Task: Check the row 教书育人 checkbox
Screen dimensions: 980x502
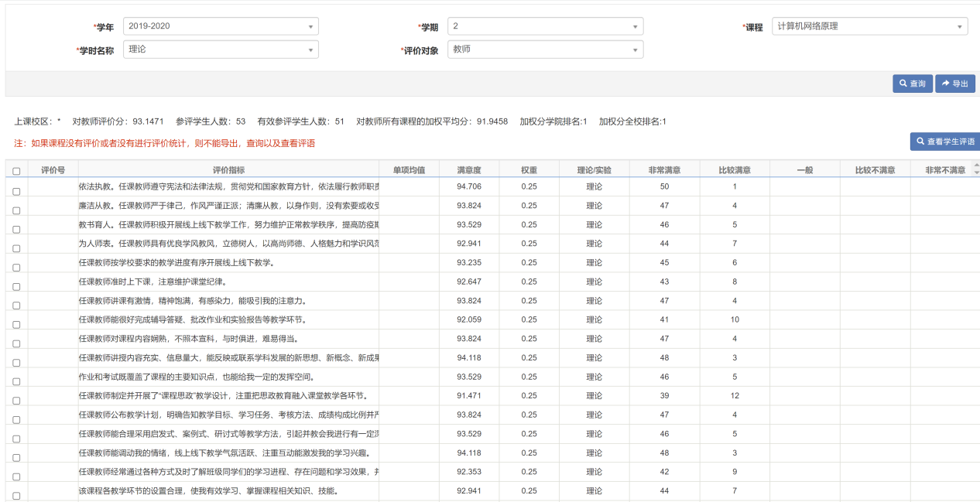Action: 16,229
